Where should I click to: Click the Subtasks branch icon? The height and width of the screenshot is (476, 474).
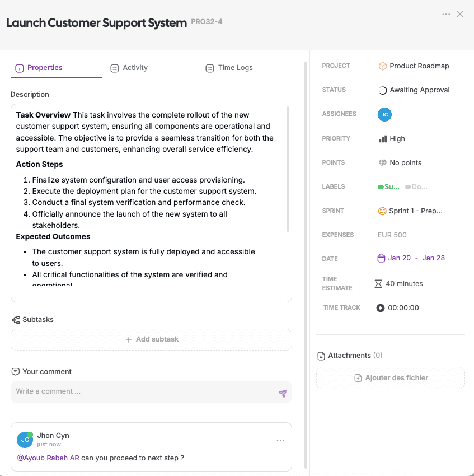pyautogui.click(x=16, y=320)
